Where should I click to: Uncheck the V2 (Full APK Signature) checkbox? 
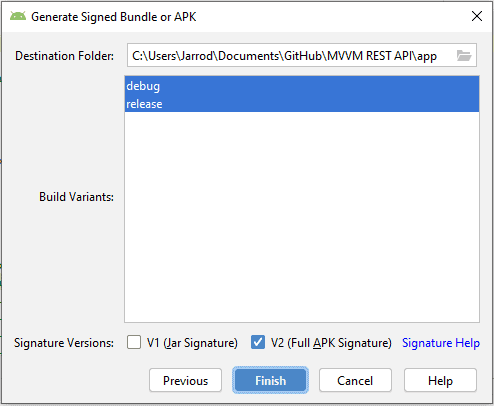click(258, 342)
